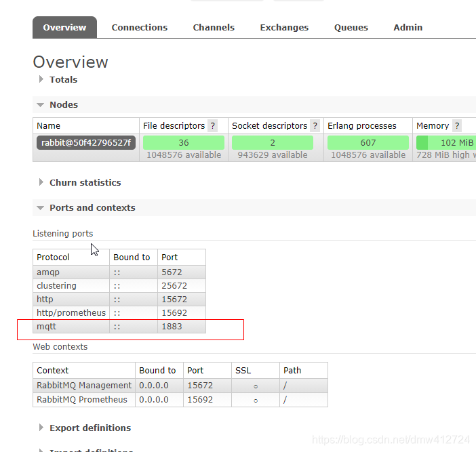
Task: Click the memory usage bar 102 MiB
Action: (446, 142)
